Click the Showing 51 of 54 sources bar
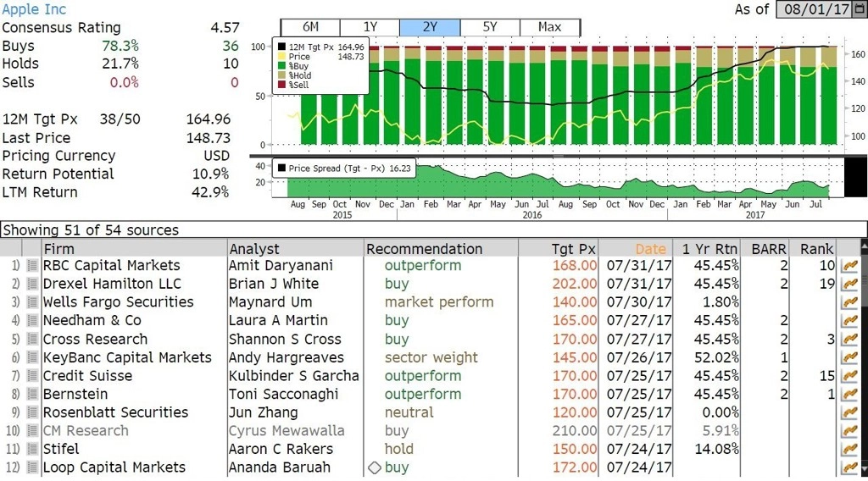Viewport: 868px width, 481px height. click(433, 230)
